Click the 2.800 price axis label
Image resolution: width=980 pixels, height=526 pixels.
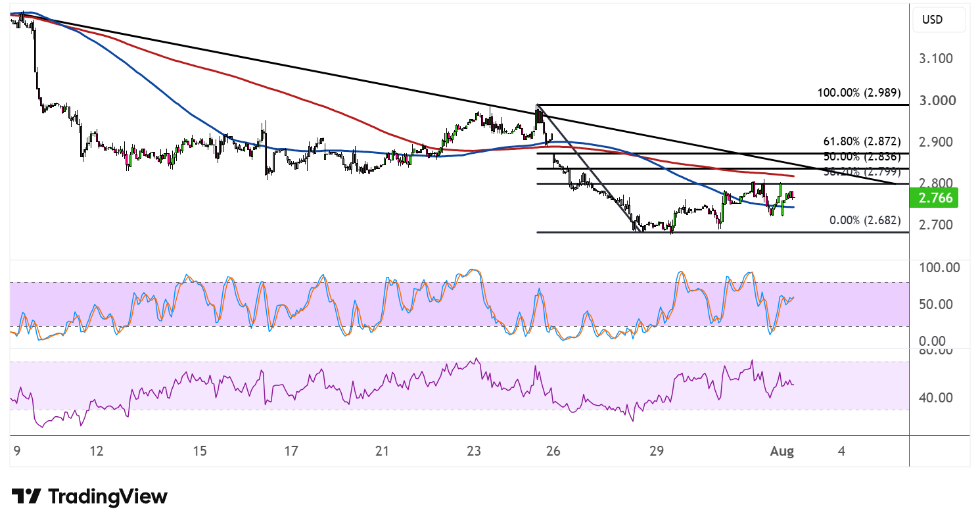click(937, 183)
